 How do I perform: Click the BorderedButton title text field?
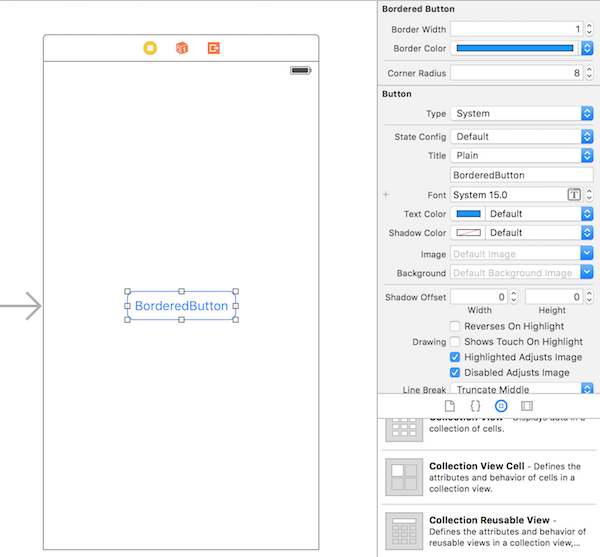pyautogui.click(x=522, y=175)
